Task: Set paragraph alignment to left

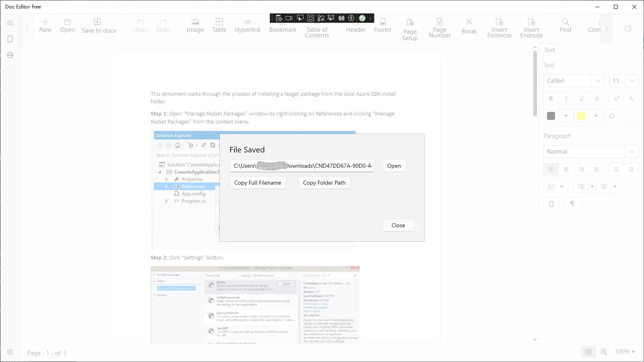Action: coord(551,169)
